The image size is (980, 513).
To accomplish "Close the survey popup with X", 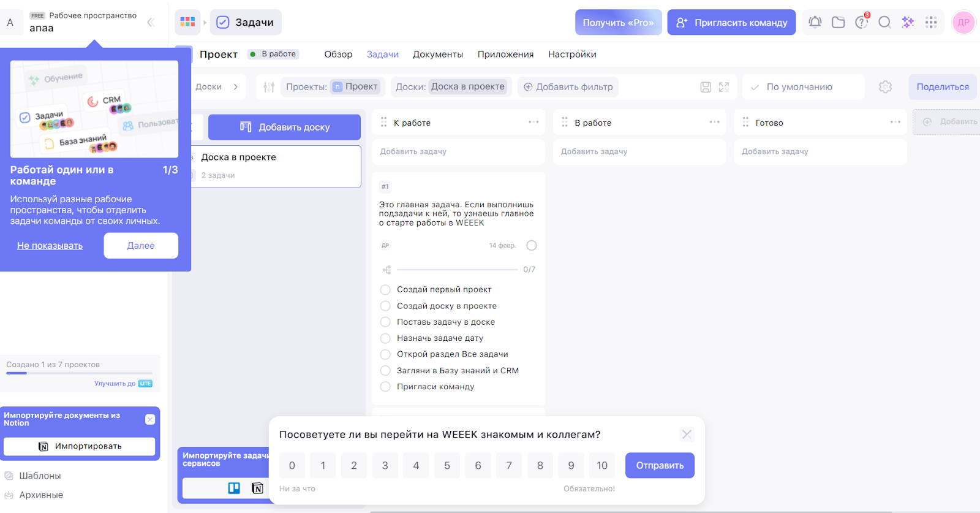I will [x=687, y=435].
